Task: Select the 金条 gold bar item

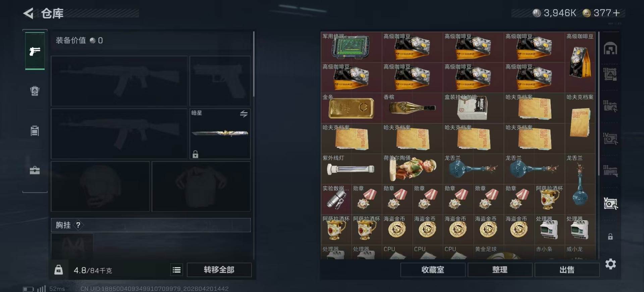Action: click(351, 108)
